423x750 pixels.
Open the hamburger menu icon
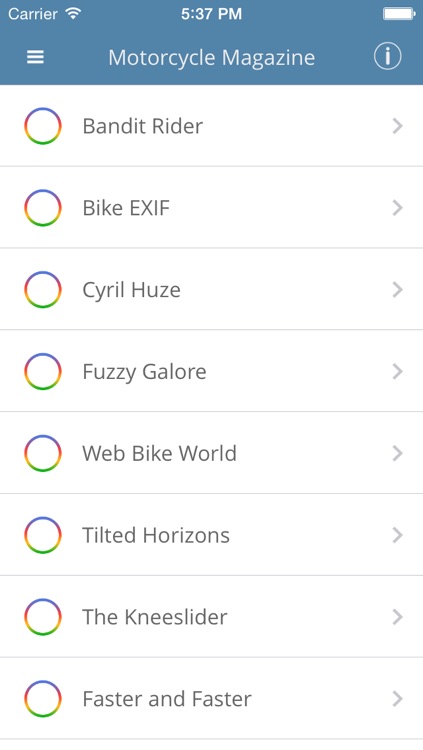tap(35, 57)
